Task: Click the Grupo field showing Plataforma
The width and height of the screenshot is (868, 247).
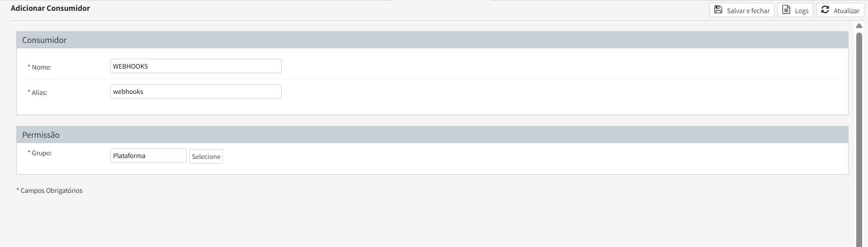Action: [x=148, y=156]
